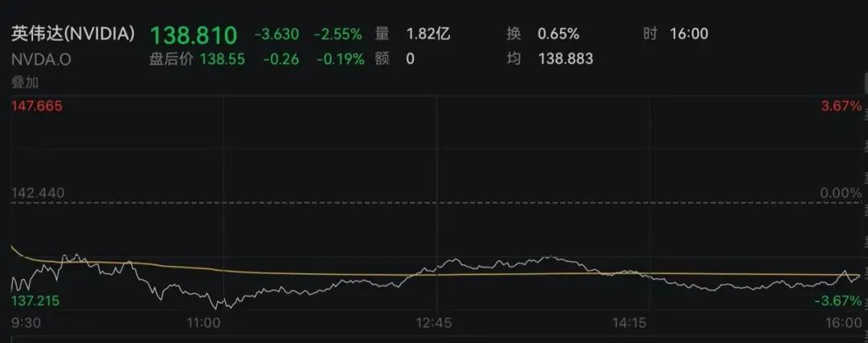Image resolution: width=868 pixels, height=343 pixels.
Task: Click the previous close label 142.440
Action: [38, 193]
